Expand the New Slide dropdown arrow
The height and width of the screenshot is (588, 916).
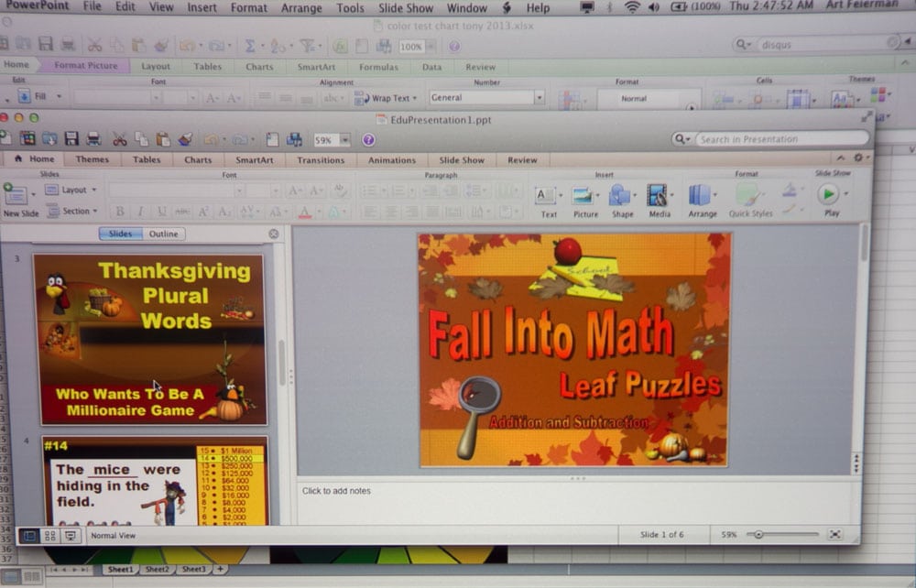33,194
